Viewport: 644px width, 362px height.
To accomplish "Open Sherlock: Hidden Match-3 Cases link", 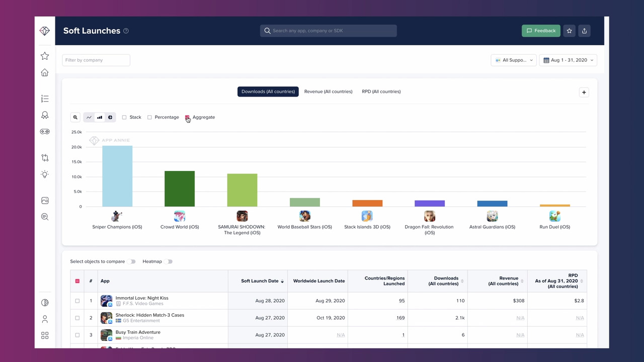I will pos(150,315).
